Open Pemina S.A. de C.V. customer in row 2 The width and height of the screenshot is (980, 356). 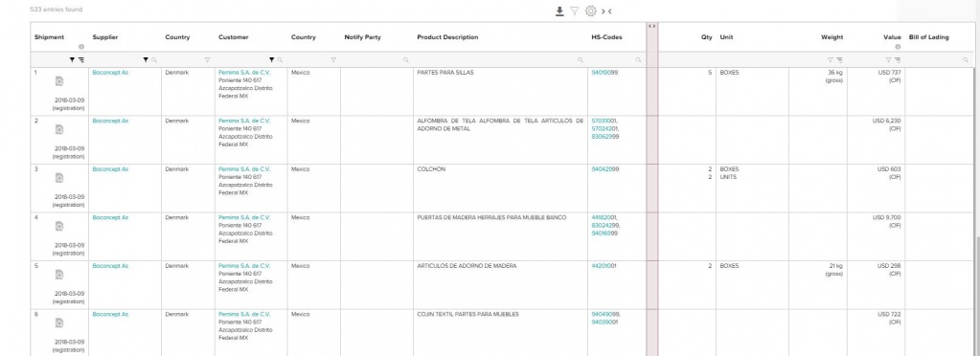click(244, 121)
